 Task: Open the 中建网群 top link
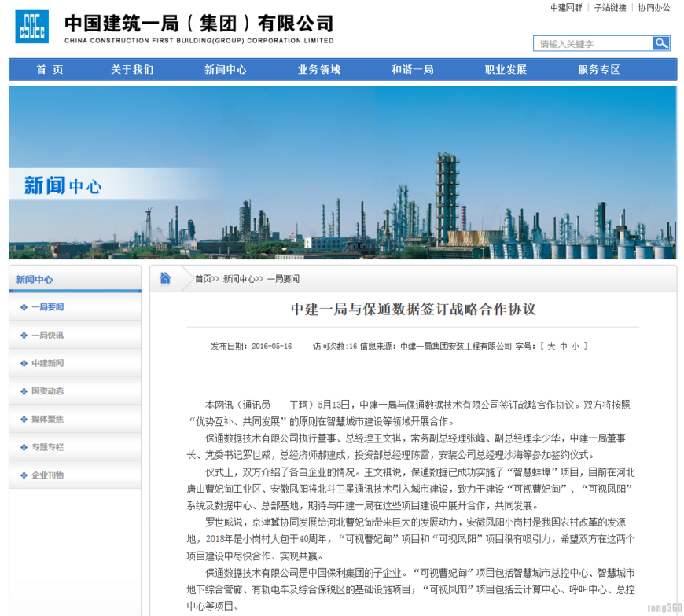coord(566,7)
